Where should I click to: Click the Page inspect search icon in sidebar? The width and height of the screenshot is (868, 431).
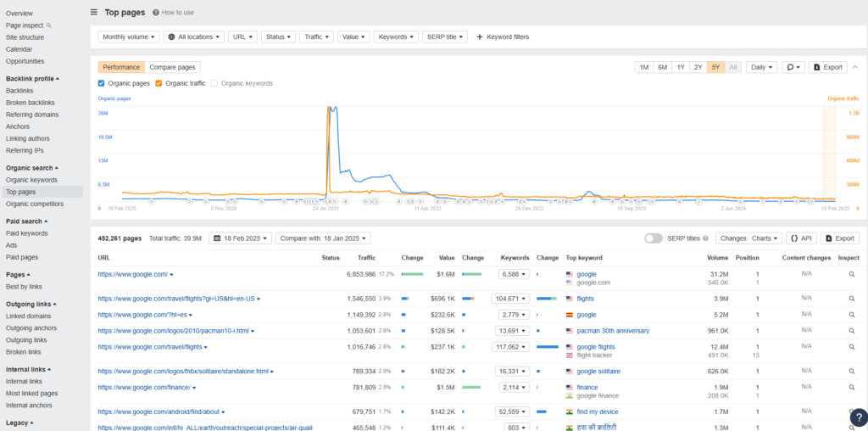tap(48, 25)
